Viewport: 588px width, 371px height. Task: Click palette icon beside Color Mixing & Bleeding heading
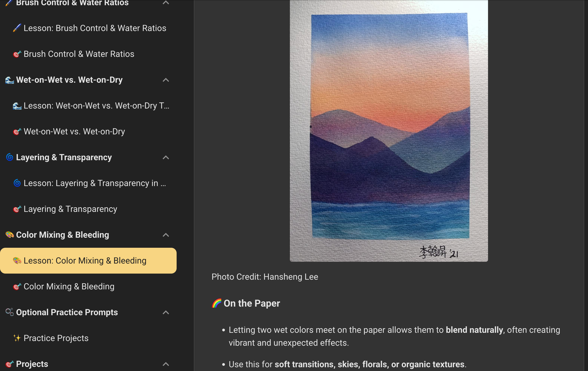[10, 235]
